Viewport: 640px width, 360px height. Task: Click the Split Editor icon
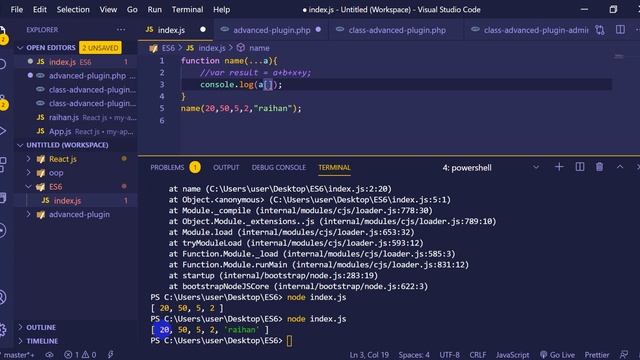[x=620, y=30]
